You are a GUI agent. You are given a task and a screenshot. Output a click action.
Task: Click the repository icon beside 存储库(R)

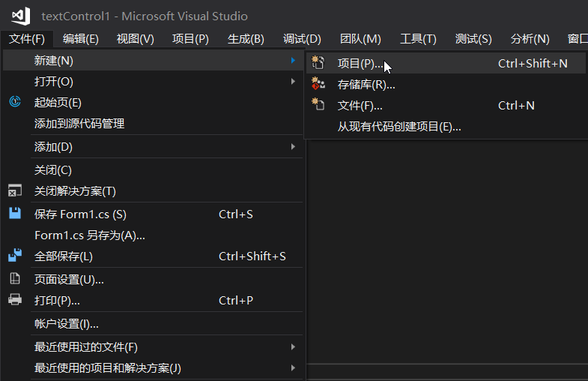coord(318,84)
